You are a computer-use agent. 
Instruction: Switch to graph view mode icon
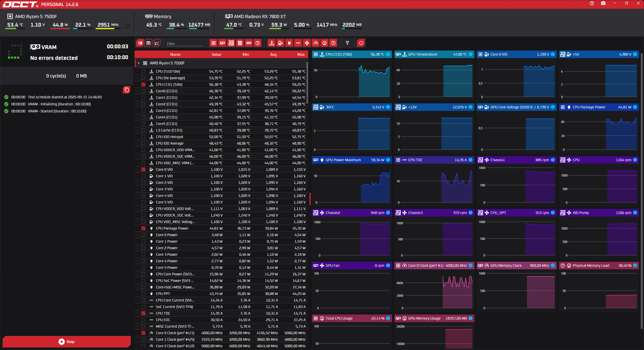click(x=157, y=43)
